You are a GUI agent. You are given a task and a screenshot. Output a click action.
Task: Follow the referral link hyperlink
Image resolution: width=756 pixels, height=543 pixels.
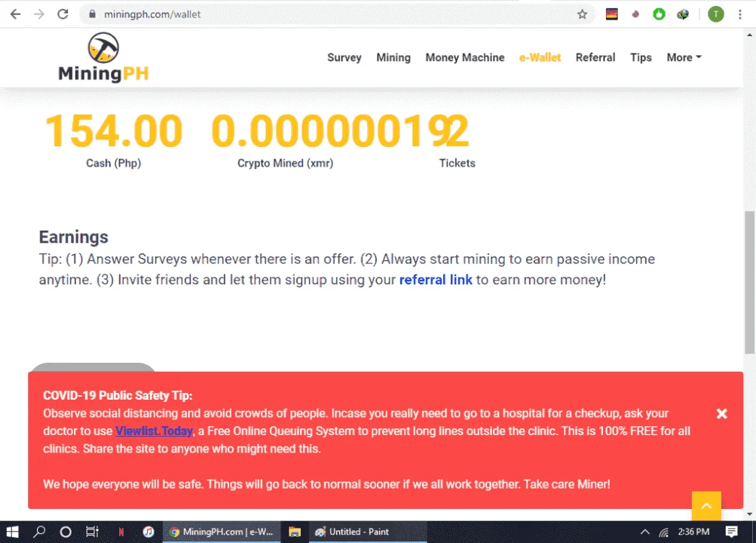pyautogui.click(x=436, y=280)
